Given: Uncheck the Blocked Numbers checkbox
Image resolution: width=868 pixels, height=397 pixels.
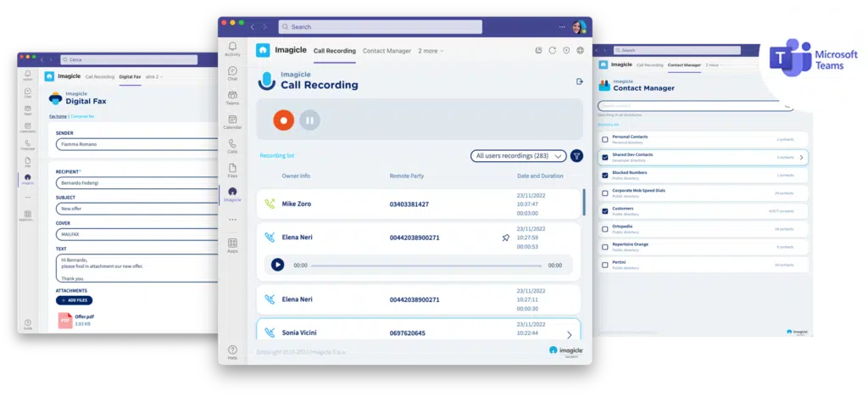Looking at the screenshot, I should coord(604,175).
